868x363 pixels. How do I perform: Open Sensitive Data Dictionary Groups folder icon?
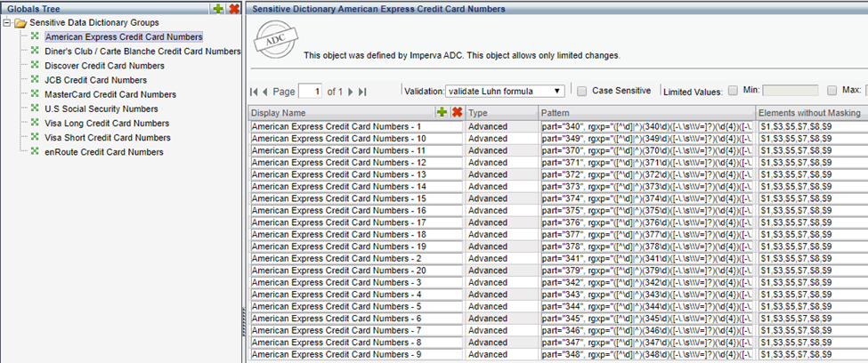[20, 23]
